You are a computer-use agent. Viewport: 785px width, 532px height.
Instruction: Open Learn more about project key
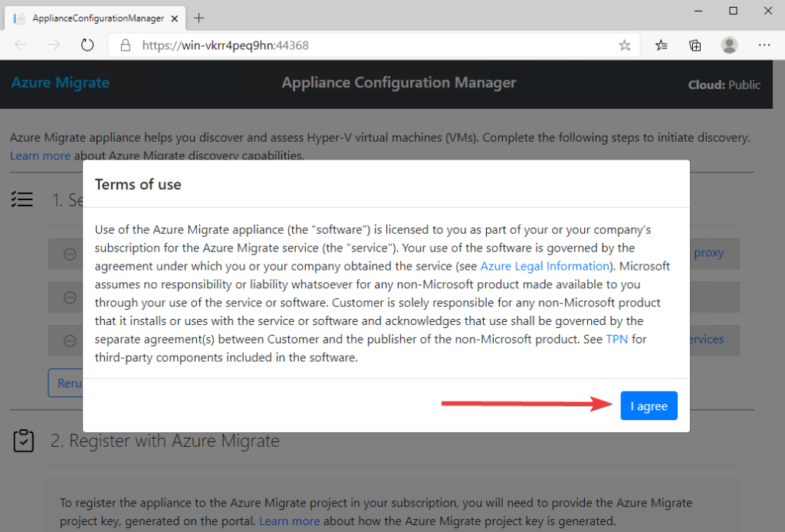click(x=289, y=521)
